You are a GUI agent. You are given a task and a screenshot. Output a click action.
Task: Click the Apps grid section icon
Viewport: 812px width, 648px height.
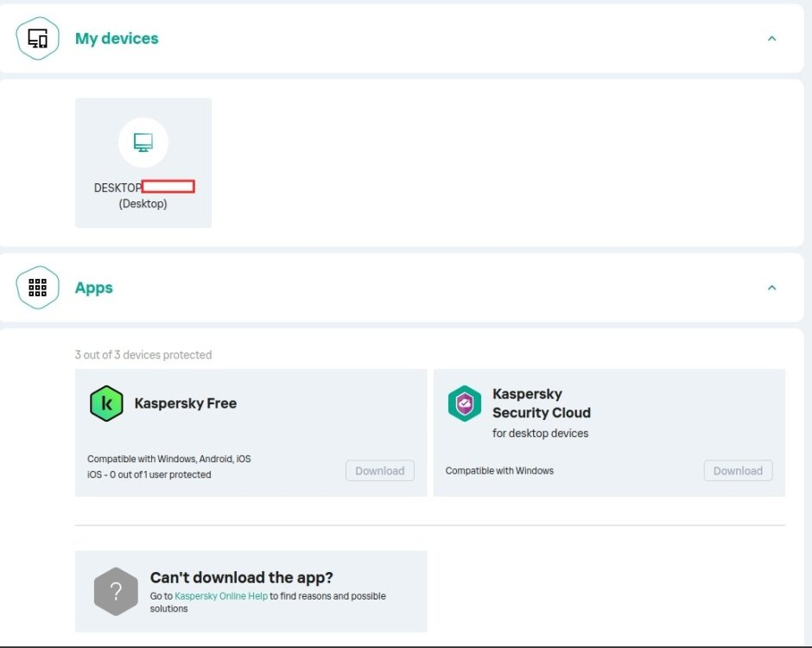coord(37,288)
